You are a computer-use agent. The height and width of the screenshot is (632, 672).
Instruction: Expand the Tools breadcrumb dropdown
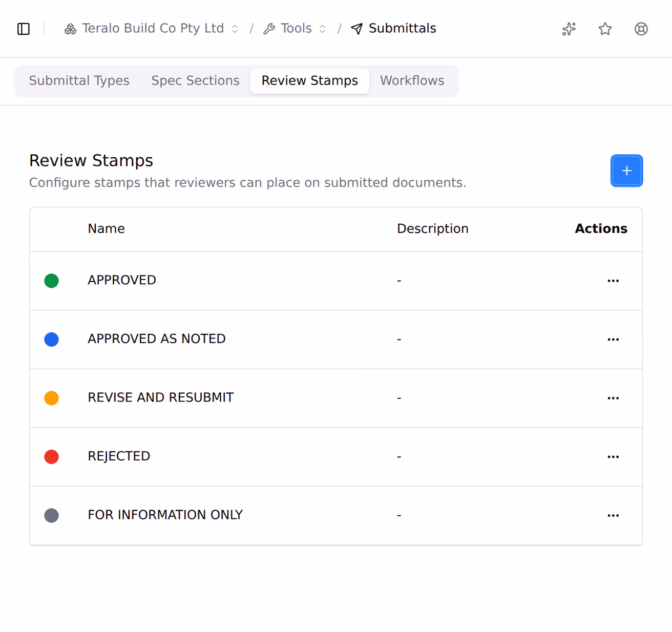pyautogui.click(x=323, y=29)
